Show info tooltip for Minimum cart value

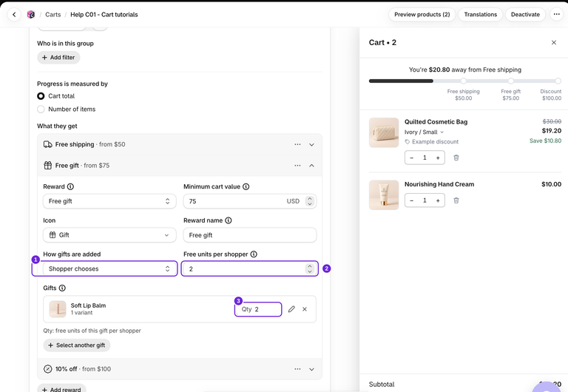pyautogui.click(x=246, y=186)
